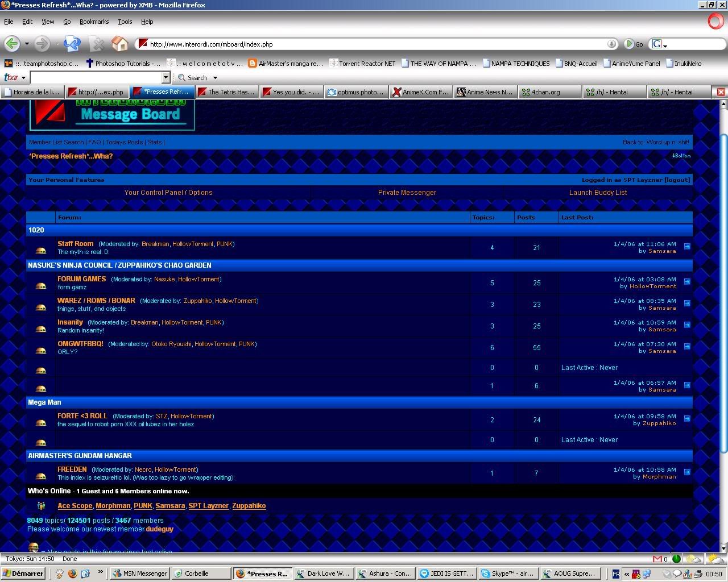Click the Opera logo throbber icon
The image size is (728, 582).
(716, 22)
